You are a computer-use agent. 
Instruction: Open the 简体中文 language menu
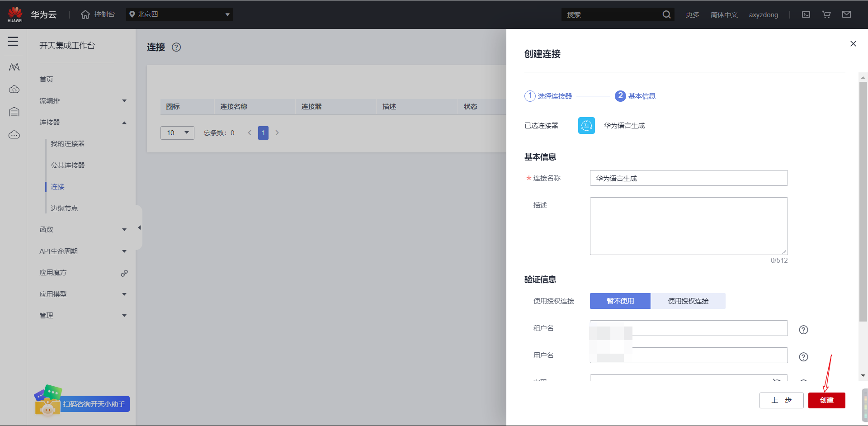click(724, 14)
